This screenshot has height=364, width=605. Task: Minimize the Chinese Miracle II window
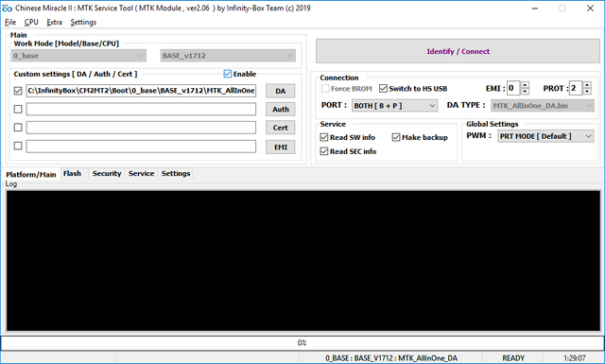[535, 9]
